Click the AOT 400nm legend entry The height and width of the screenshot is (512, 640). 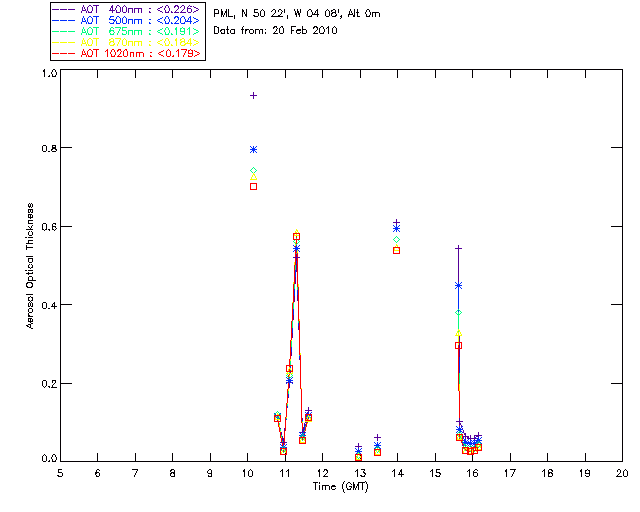click(128, 10)
